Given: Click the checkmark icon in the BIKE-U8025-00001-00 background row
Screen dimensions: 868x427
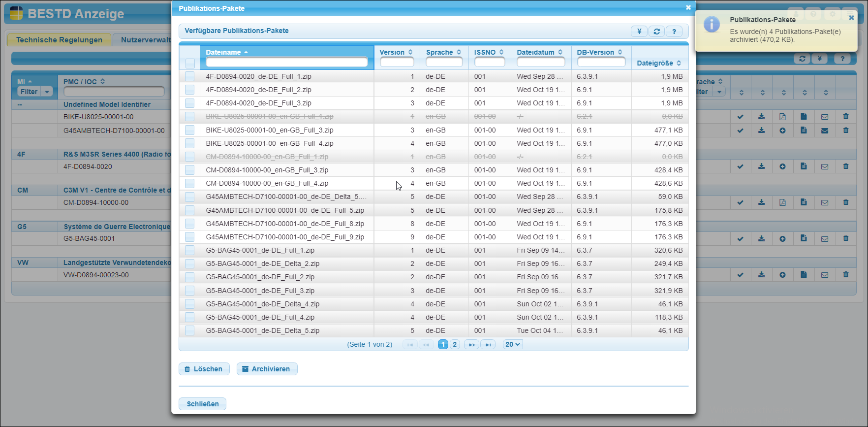Looking at the screenshot, I should pyautogui.click(x=740, y=117).
